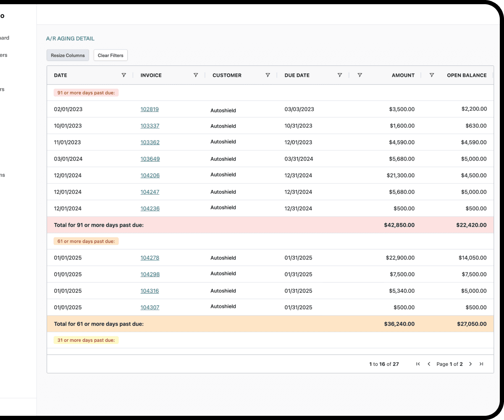This screenshot has height=420, width=504.
Task: Click the Resize Columns button
Action: [x=68, y=55]
